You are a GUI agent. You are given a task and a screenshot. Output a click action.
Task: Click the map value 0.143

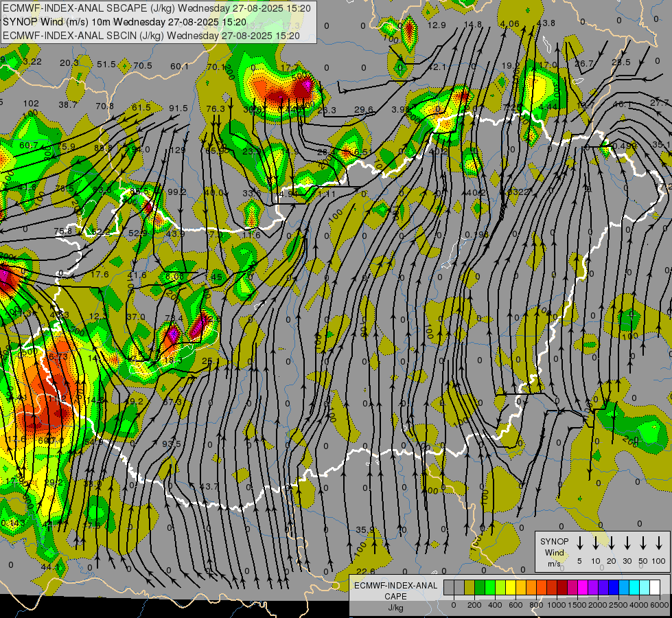pos(13,523)
